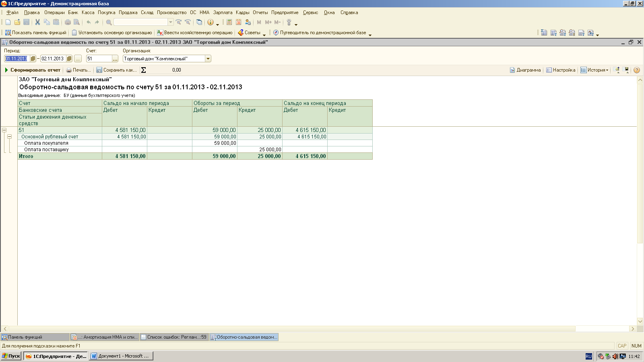The width and height of the screenshot is (644, 362).
Task: Click the New document icon in toolbar
Action: pyautogui.click(x=8, y=22)
